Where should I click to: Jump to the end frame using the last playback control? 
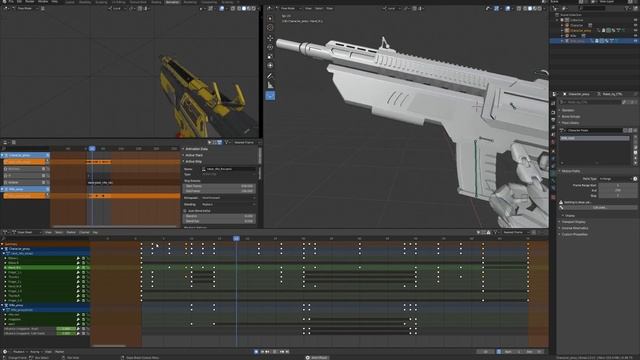pos(287,351)
